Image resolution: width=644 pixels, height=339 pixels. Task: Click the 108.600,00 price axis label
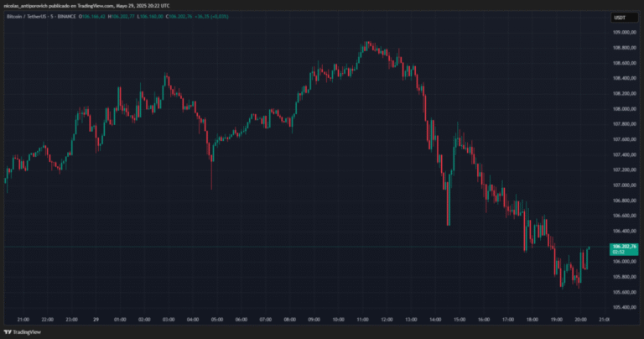pyautogui.click(x=624, y=63)
